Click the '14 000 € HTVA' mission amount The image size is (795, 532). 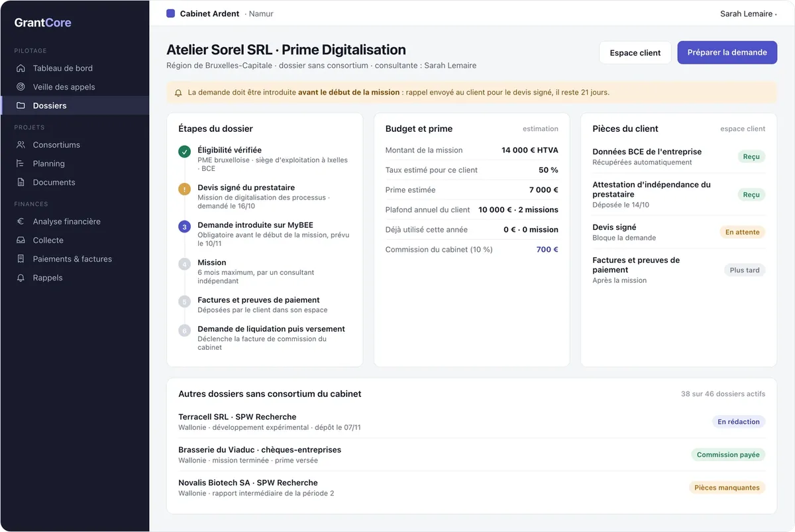(x=530, y=150)
